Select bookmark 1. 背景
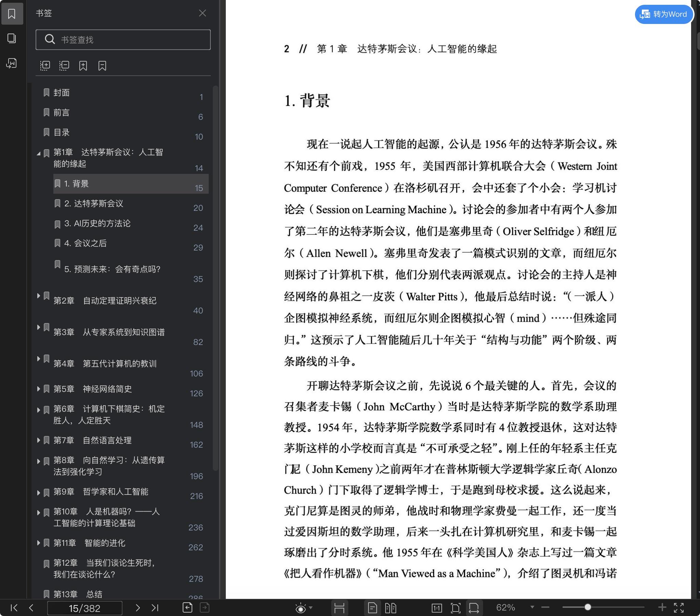The image size is (700, 616). (131, 184)
